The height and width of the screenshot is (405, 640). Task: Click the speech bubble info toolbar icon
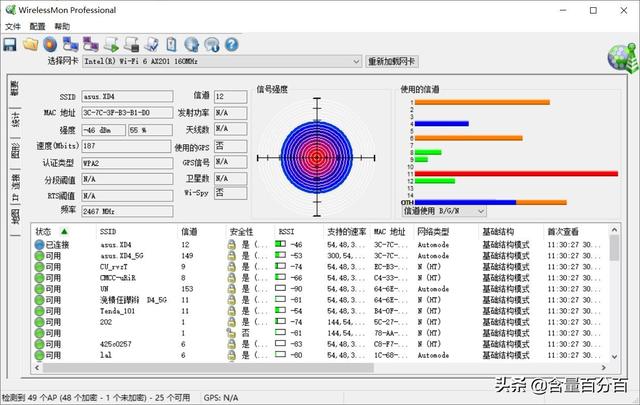211,44
